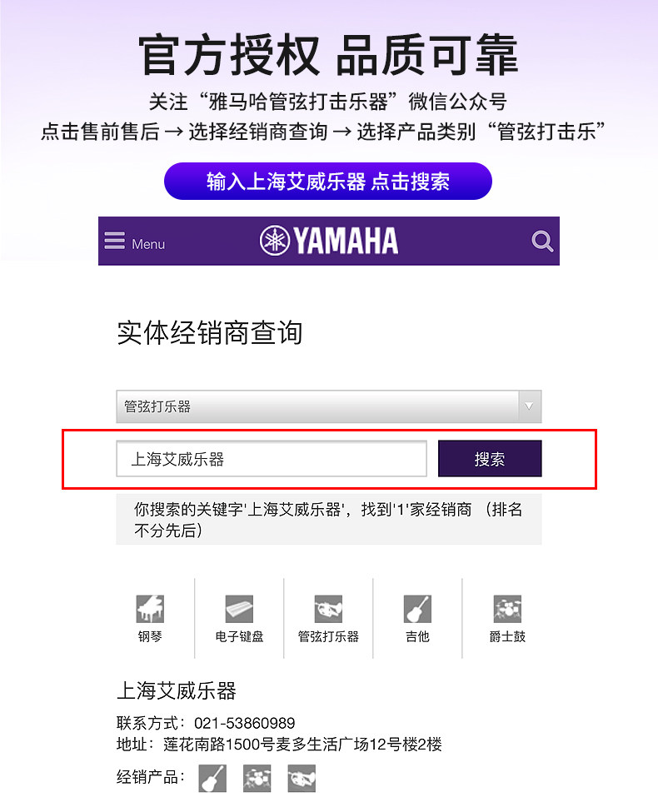Image resolution: width=658 pixels, height=812 pixels.
Task: Select the 钢琴 piano category icon
Action: click(150, 609)
